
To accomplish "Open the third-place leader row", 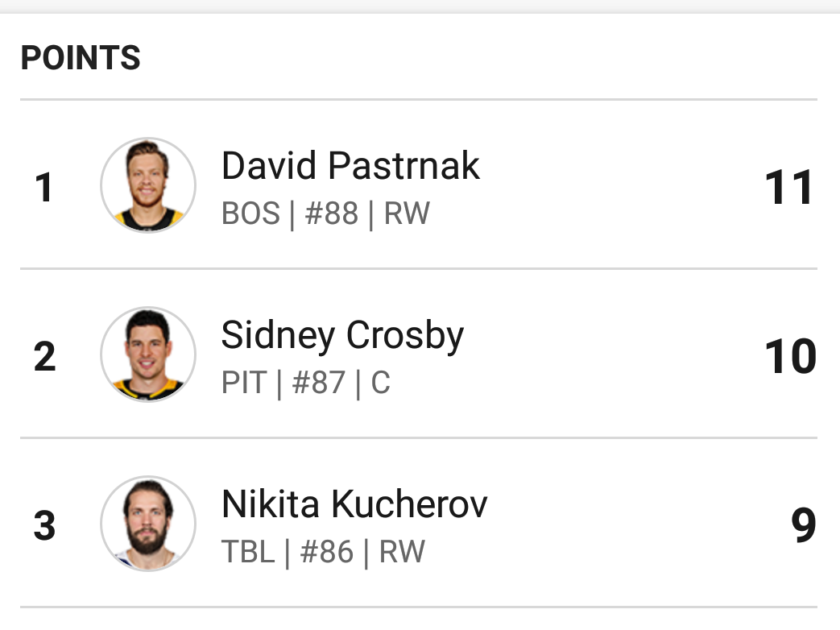I will click(x=419, y=523).
